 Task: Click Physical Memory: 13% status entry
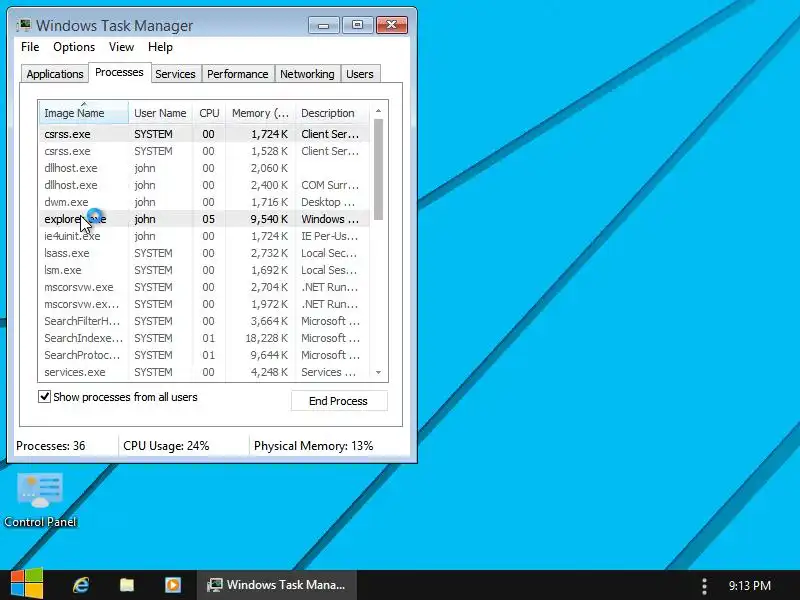click(314, 446)
